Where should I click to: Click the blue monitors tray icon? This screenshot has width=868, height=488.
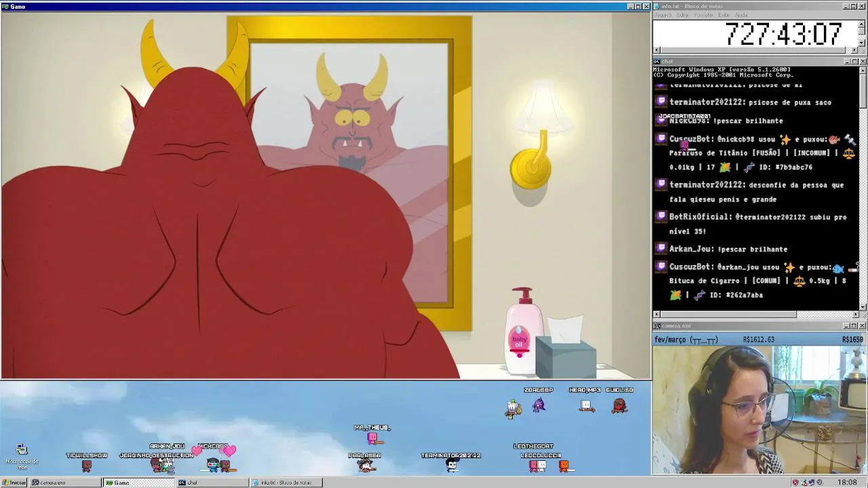(812, 483)
